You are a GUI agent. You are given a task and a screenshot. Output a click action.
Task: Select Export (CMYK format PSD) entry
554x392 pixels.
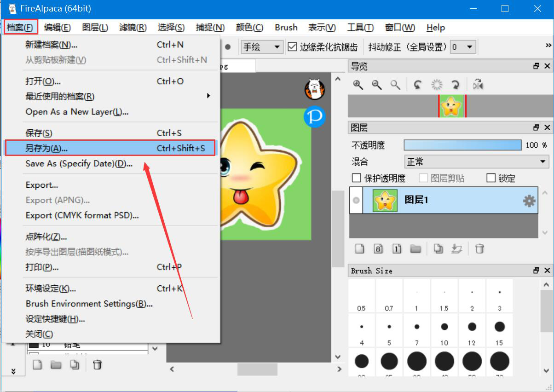[x=111, y=215]
